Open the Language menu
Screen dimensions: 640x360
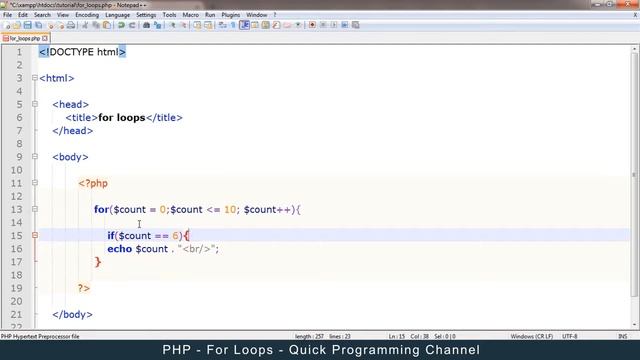tap(117, 15)
